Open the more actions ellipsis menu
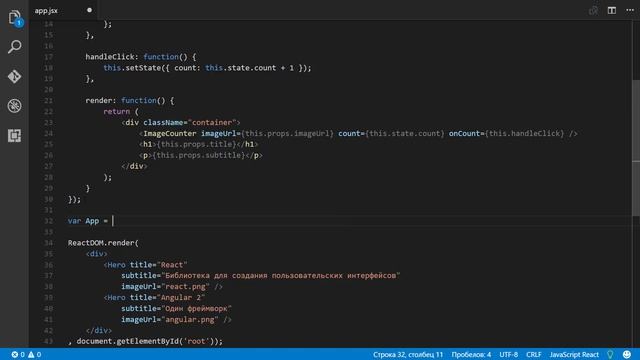Viewport: 640px width, 360px height. tap(630, 10)
